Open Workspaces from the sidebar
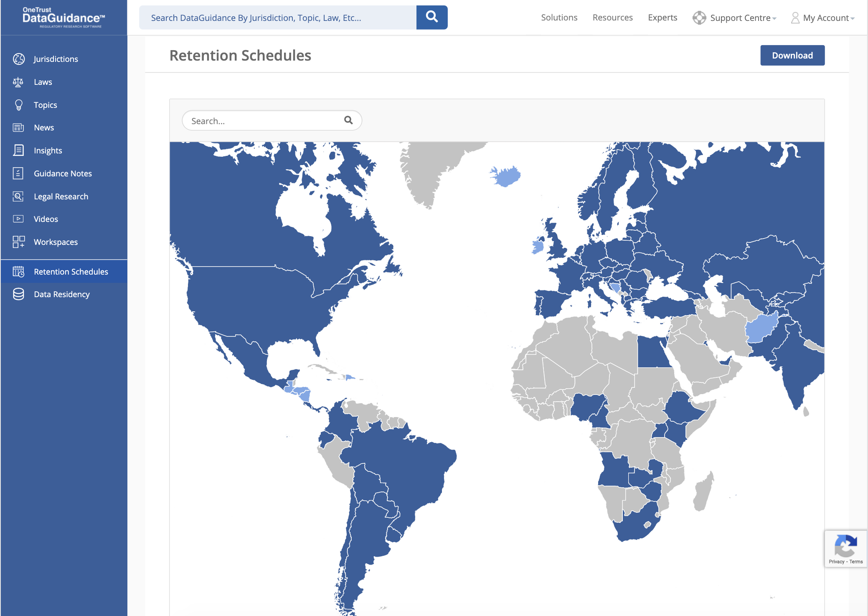 coord(64,242)
